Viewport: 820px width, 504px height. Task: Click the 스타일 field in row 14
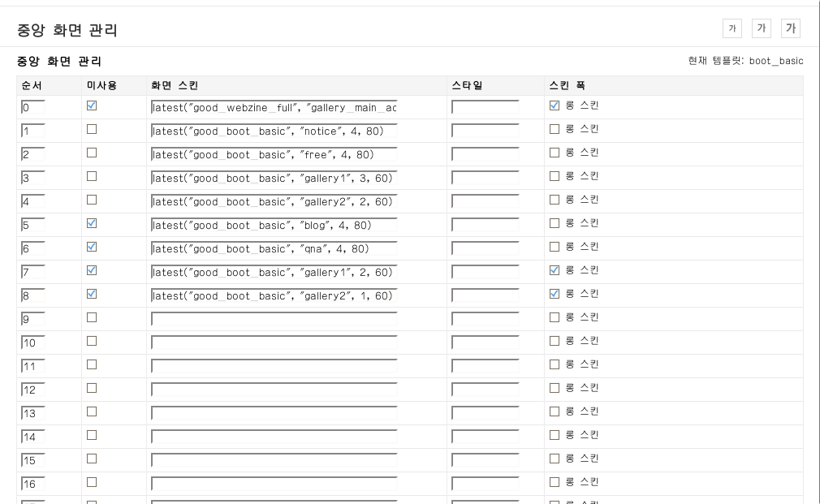(x=485, y=437)
